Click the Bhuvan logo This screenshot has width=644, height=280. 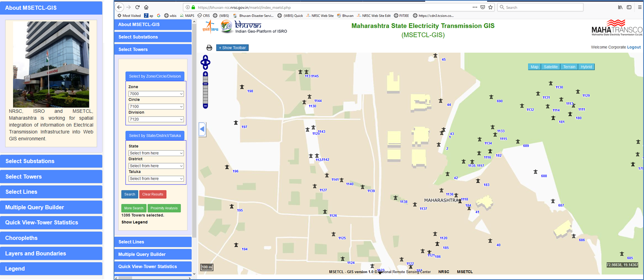tap(253, 27)
